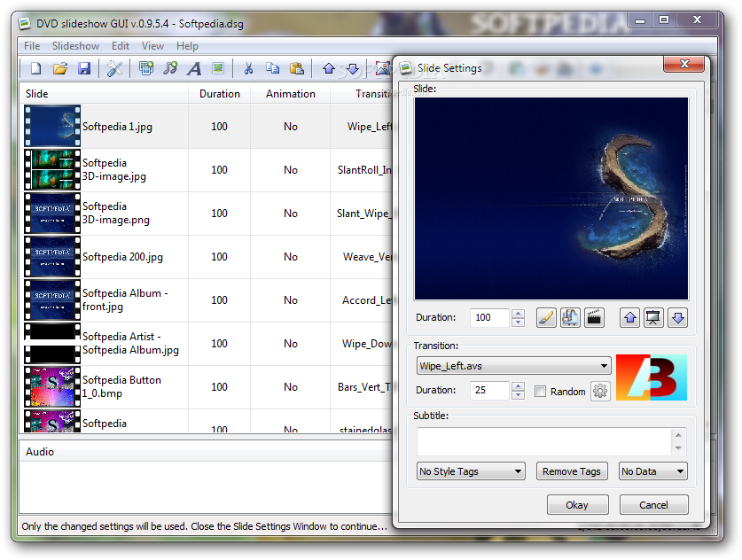
Task: Click the slide Duration field showing 100
Action: [489, 318]
